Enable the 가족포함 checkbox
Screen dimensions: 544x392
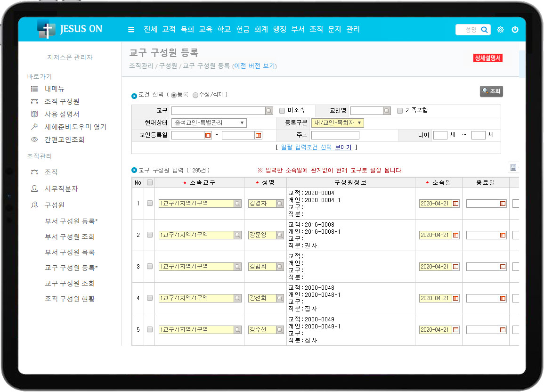click(x=400, y=111)
